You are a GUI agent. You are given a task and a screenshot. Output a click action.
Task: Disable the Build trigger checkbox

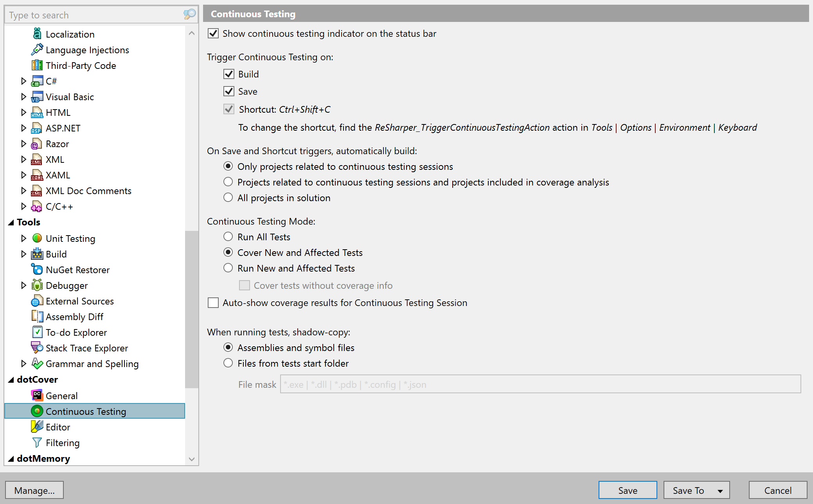tap(229, 74)
